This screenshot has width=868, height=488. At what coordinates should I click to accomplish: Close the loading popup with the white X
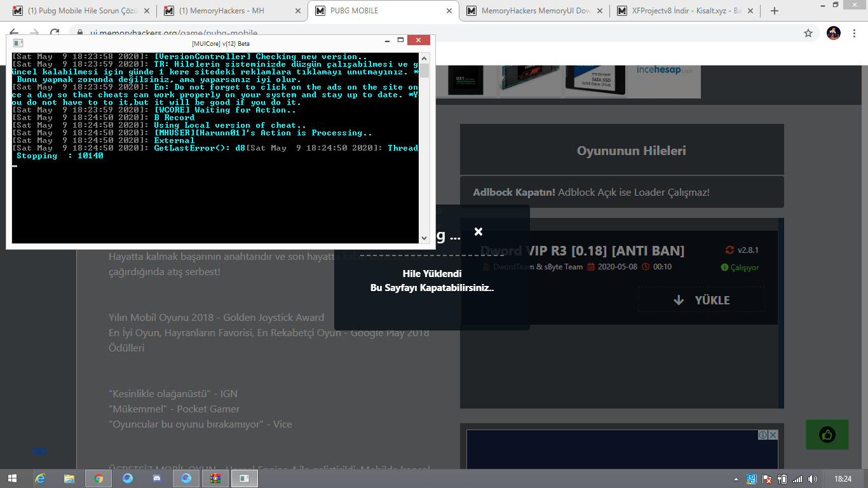tap(478, 231)
